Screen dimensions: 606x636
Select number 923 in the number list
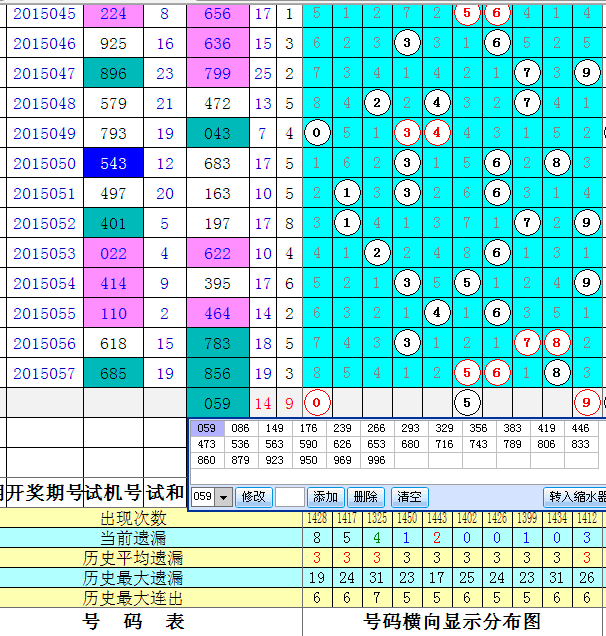275,460
